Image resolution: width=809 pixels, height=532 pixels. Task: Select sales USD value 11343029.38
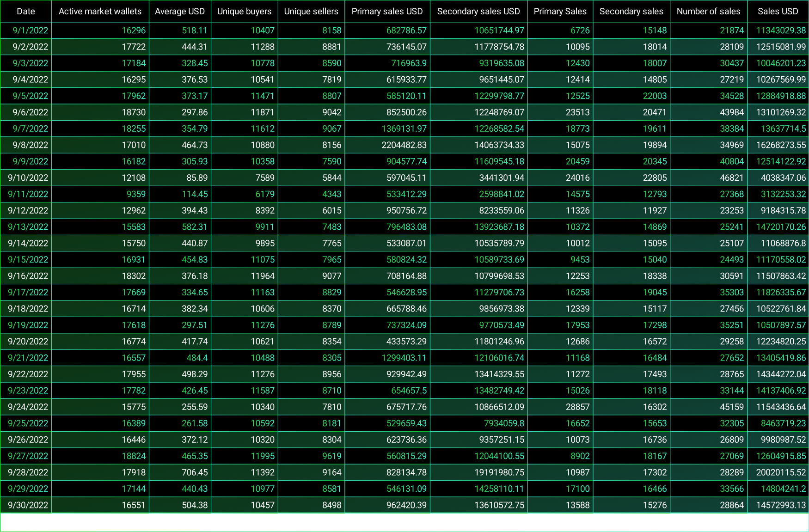[x=778, y=31]
